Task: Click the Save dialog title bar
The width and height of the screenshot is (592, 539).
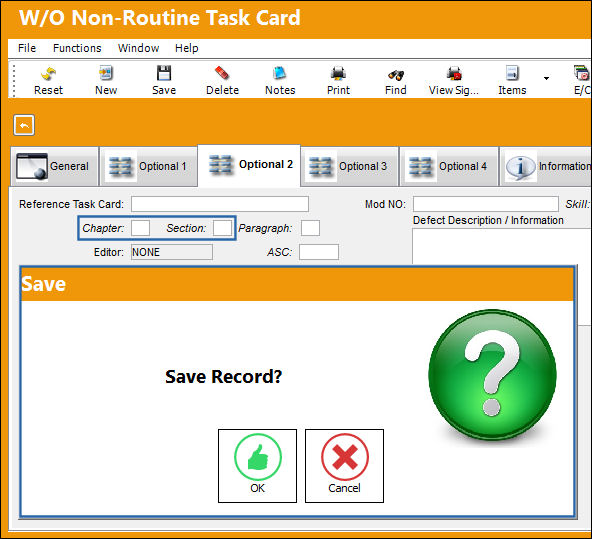Action: pyautogui.click(x=297, y=284)
